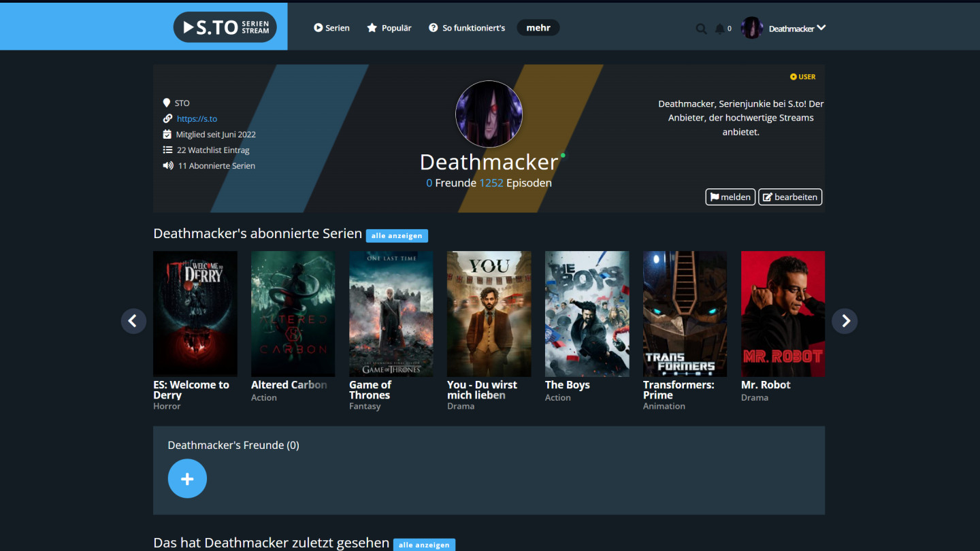This screenshot has height=551, width=980.
Task: Open the search magnifier icon
Action: [x=701, y=29]
